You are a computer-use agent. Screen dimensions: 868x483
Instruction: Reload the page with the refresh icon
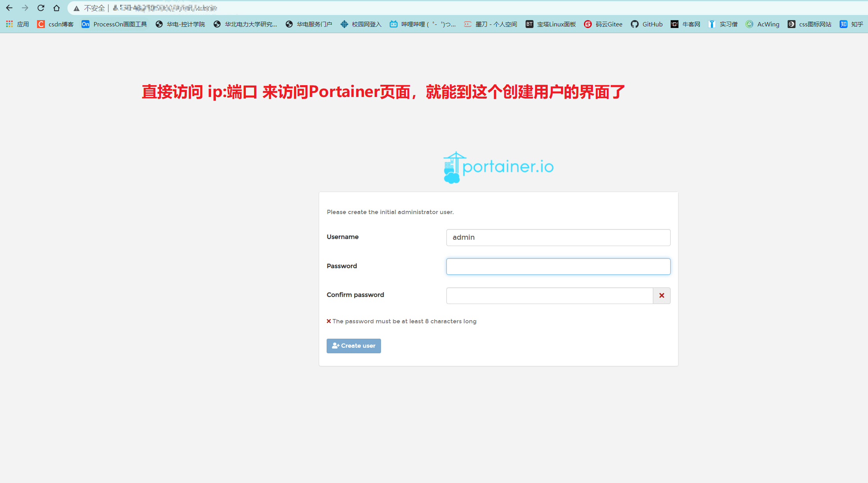pos(41,8)
